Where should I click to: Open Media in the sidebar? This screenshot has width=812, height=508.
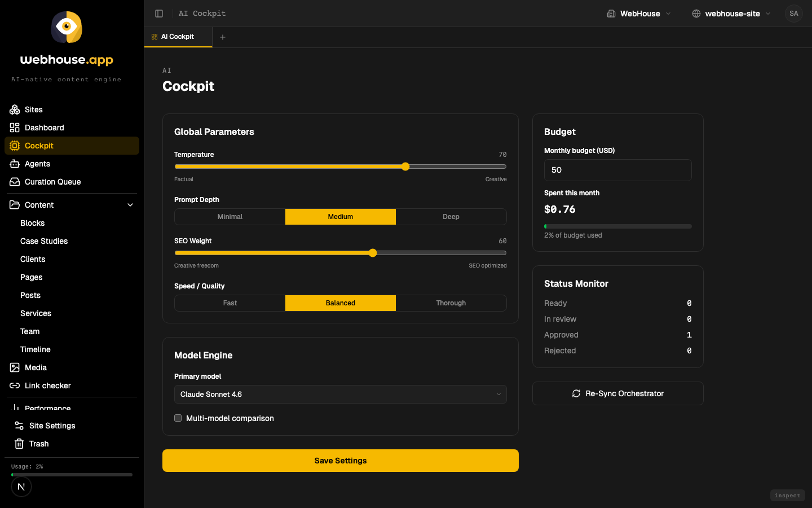coord(72,367)
